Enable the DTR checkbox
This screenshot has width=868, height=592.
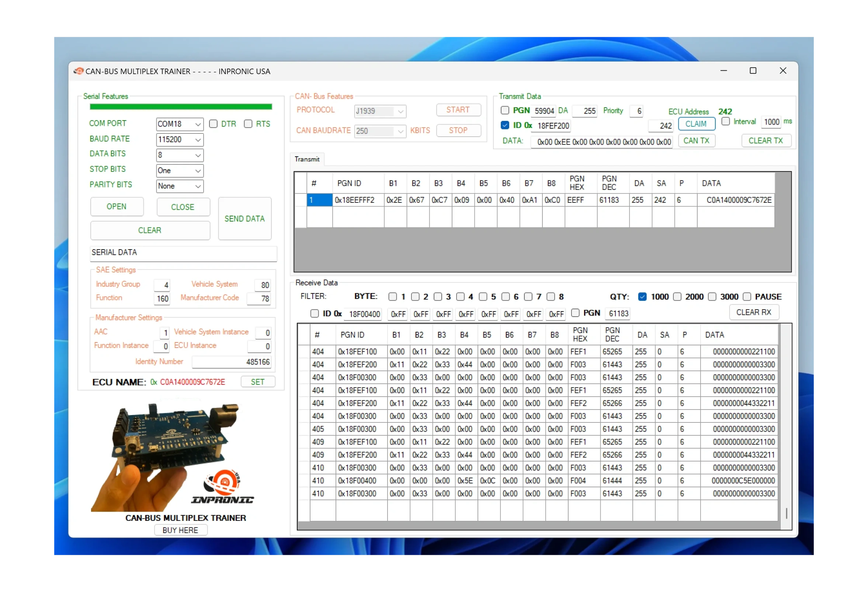[213, 124]
